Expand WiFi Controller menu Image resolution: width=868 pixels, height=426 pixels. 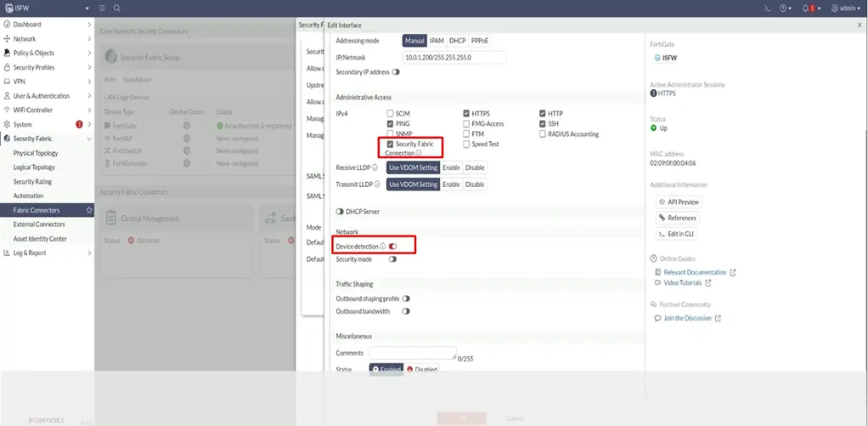47,111
